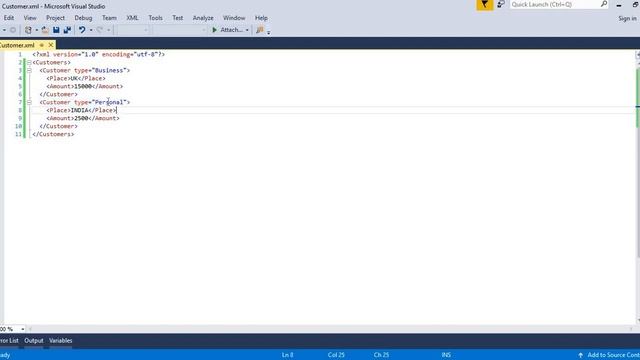The height and width of the screenshot is (360, 640).
Task: Click the Add to Source Control arrow icon
Action: tap(580, 355)
